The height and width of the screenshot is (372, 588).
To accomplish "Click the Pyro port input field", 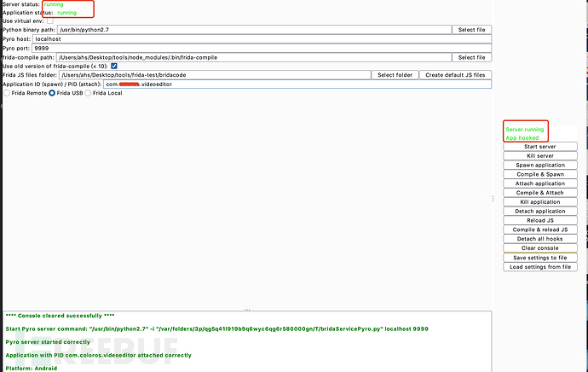I will [x=262, y=48].
